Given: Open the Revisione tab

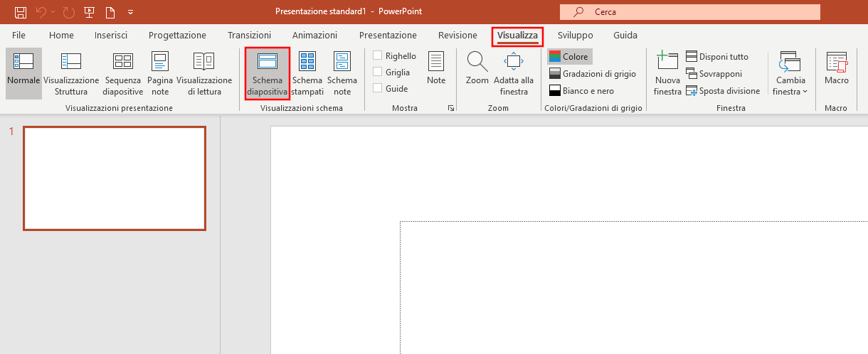Looking at the screenshot, I should click(457, 35).
